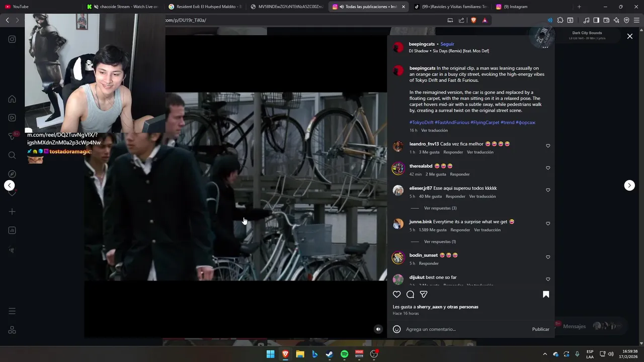Share the post with paper plane icon
Image resolution: width=644 pixels, height=362 pixels.
click(424, 295)
